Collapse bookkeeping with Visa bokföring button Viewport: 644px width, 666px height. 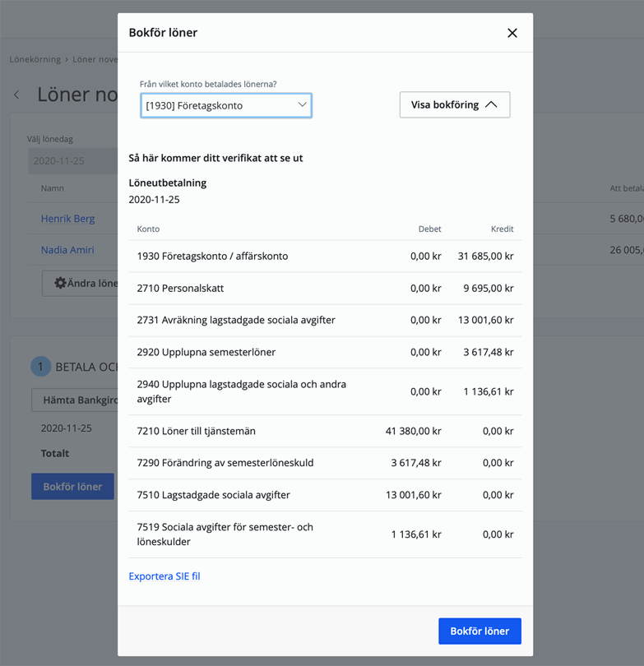coord(454,104)
